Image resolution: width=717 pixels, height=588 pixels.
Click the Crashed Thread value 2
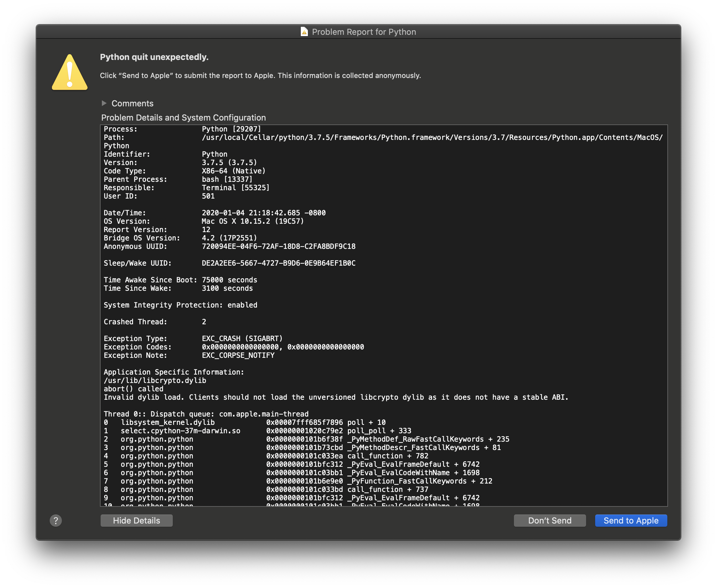204,322
